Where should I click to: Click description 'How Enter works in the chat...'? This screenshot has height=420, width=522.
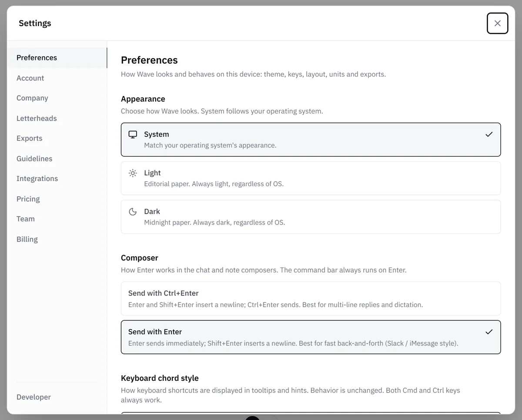(x=264, y=270)
